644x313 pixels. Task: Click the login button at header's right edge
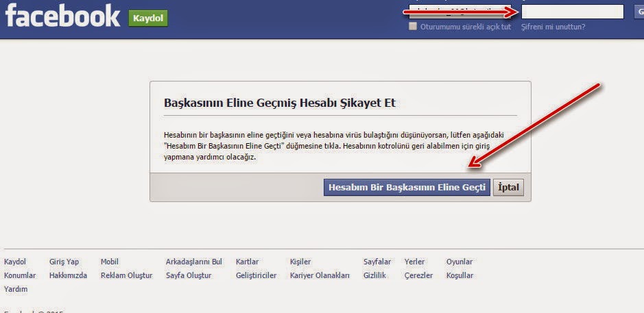(639, 12)
